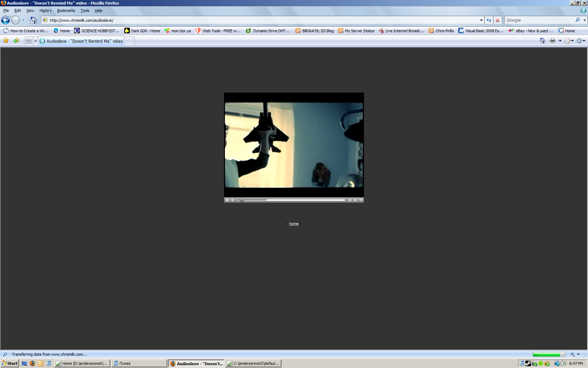
Task: Open the View menu
Action: [x=30, y=11]
